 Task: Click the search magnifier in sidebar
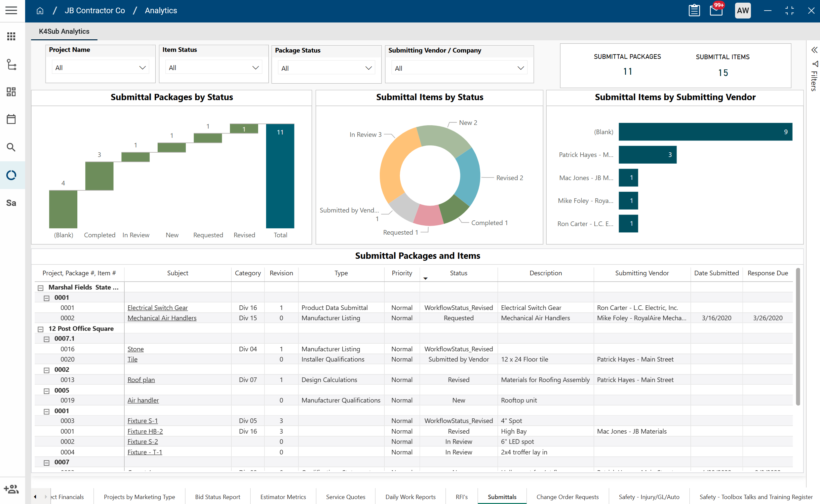coord(11,147)
